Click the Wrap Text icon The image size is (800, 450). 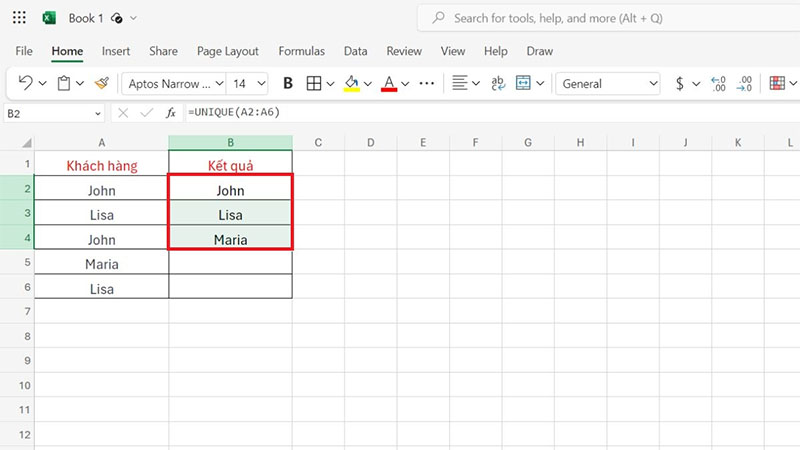click(x=497, y=84)
